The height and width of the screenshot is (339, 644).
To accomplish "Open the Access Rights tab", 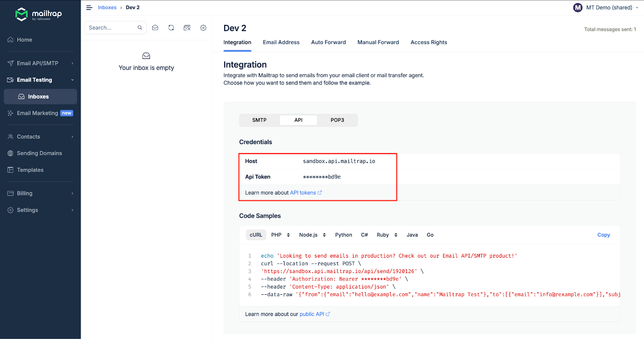I will point(429,42).
